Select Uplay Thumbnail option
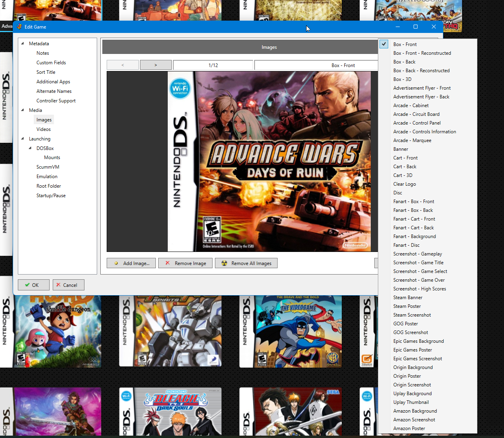 427,402
